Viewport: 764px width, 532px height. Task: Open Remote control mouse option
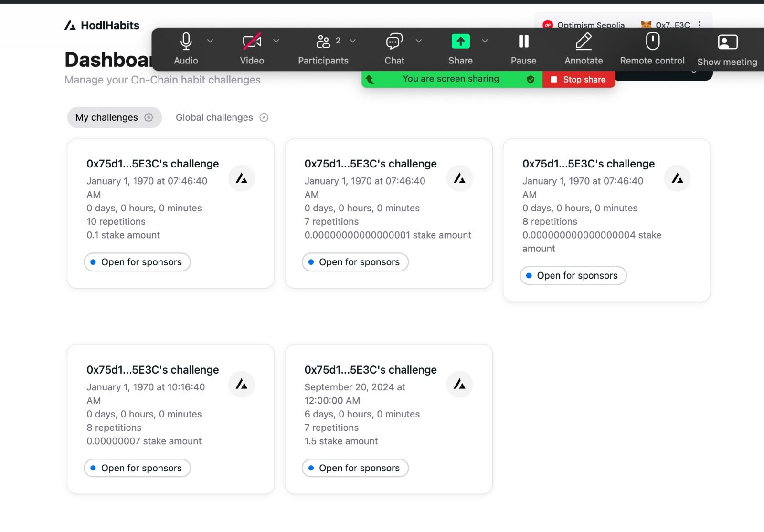(652, 49)
